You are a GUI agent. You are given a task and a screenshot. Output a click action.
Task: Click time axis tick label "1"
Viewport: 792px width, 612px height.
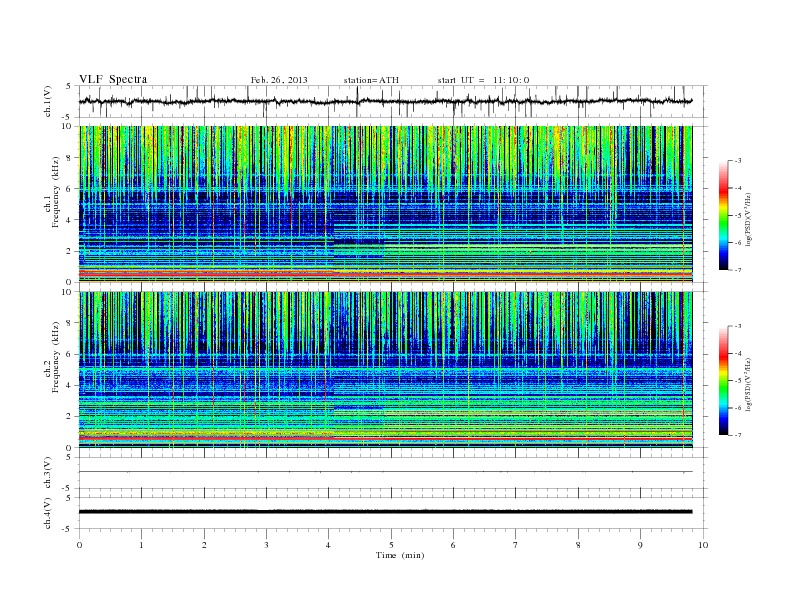(141, 545)
